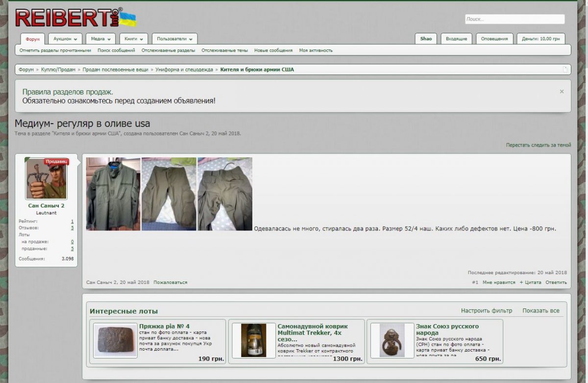Open the green jacket photo thumbnail
588x383 pixels.
[113, 194]
